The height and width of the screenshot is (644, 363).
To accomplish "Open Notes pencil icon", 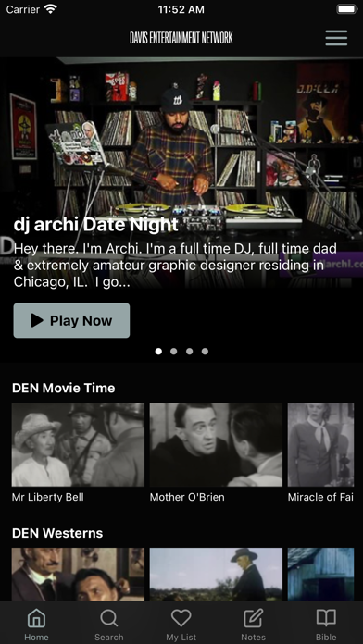I will click(253, 618).
